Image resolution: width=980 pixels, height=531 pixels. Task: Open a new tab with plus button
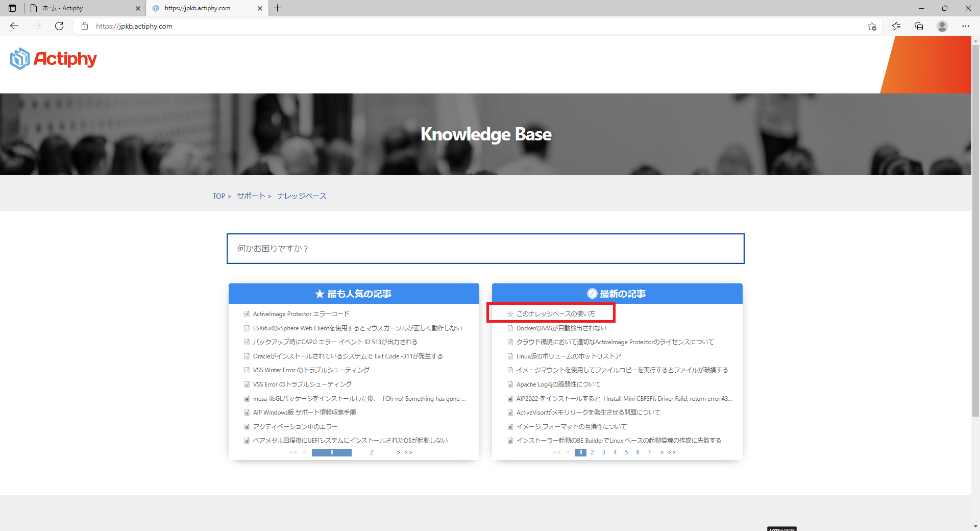[277, 8]
